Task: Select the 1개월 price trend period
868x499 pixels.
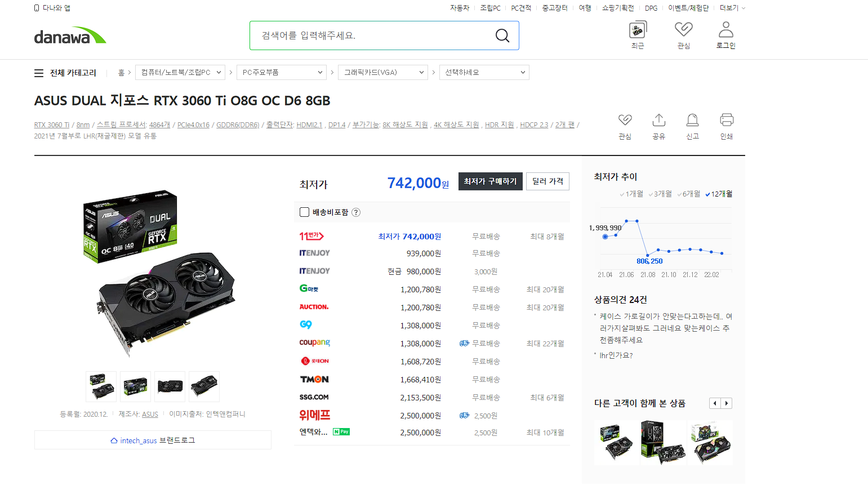Action: (x=631, y=194)
